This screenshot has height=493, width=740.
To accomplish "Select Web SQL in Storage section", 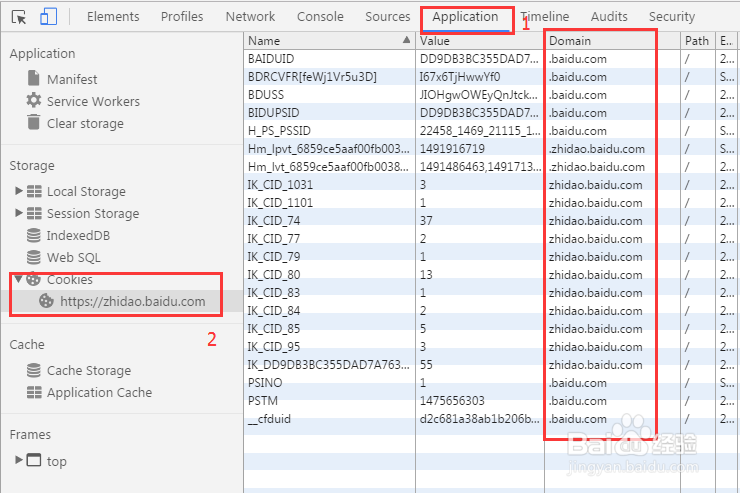I will [74, 258].
